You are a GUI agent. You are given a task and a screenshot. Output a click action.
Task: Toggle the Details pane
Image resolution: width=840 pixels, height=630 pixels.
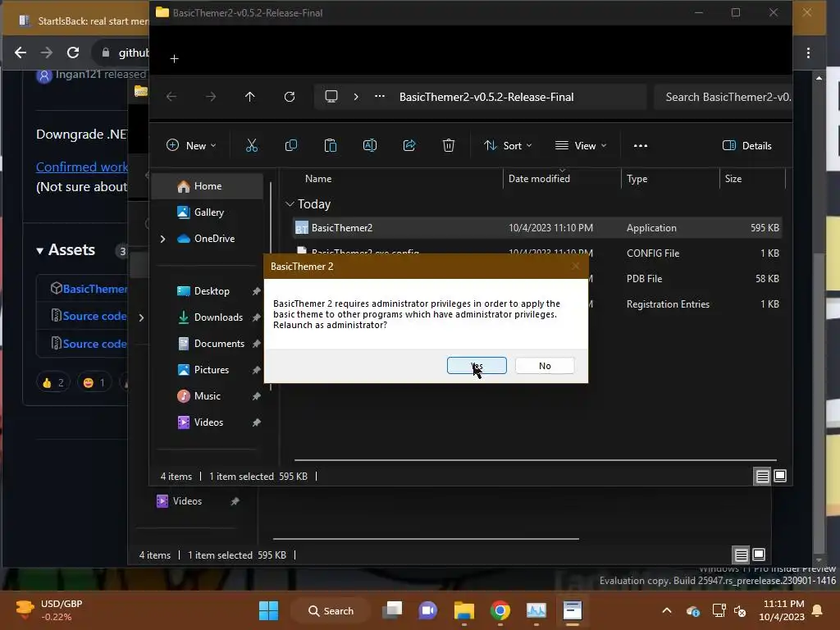tap(746, 145)
